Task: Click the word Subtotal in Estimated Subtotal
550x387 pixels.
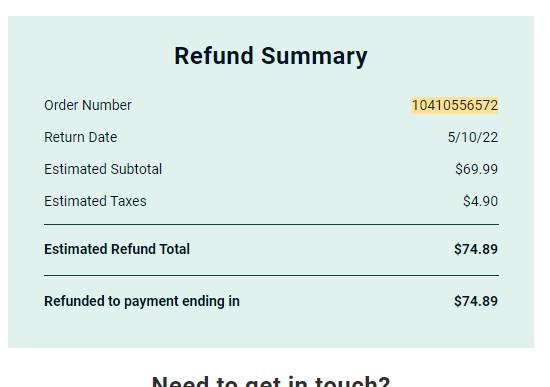Action: [x=136, y=169]
